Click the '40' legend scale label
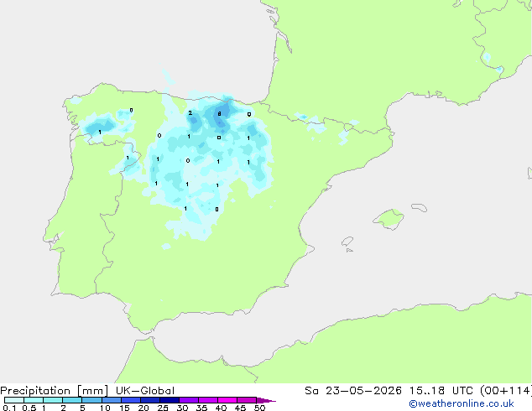This screenshot has height=411, width=532. [221, 408]
